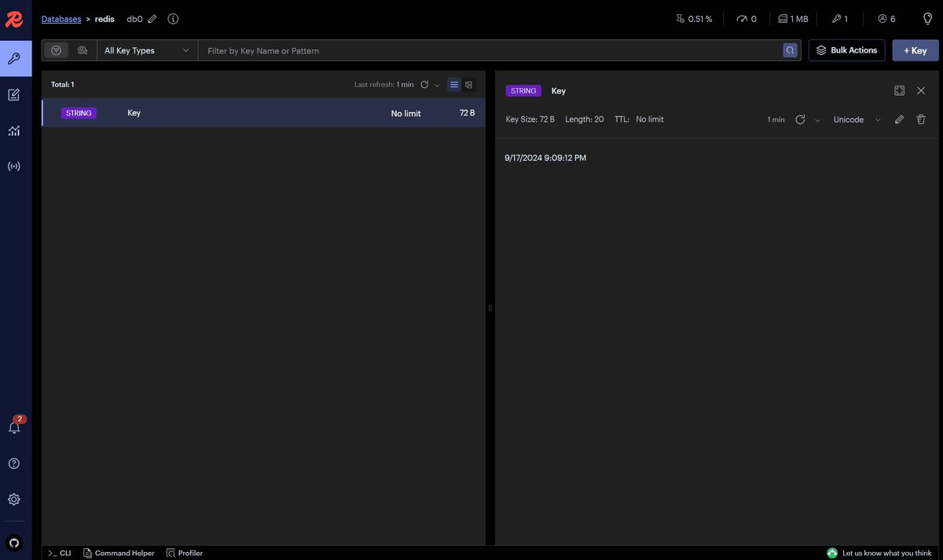Click the panel resize handle between panes

tap(490, 308)
